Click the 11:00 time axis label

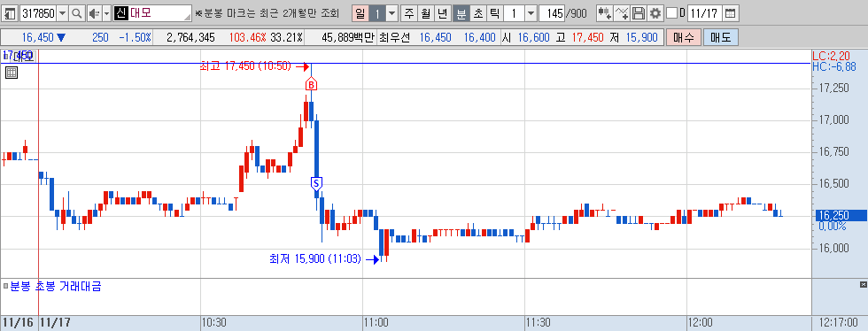[376, 323]
